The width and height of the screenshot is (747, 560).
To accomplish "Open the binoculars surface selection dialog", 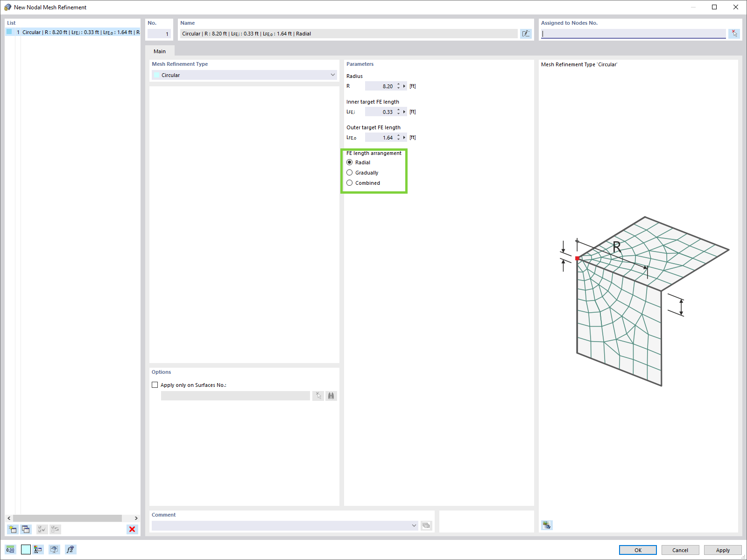I will [x=331, y=396].
